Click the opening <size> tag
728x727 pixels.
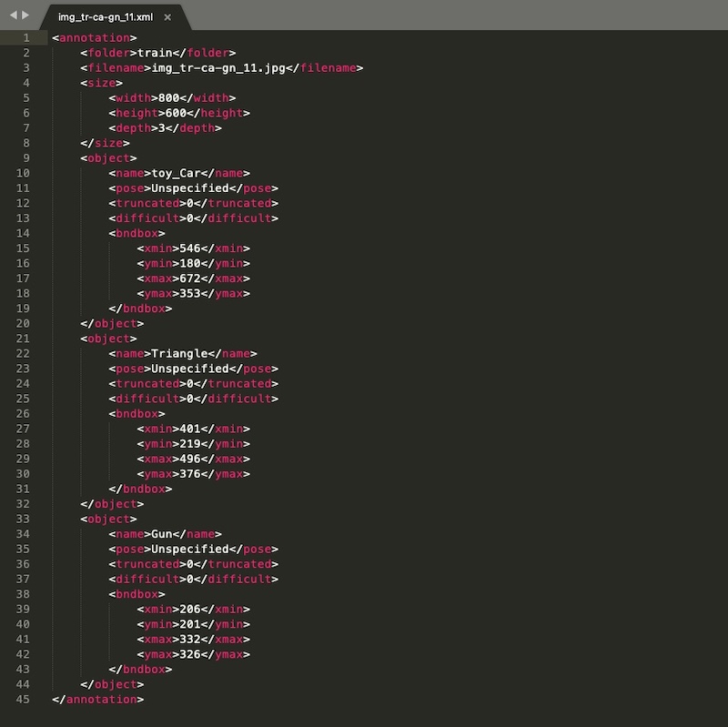101,83
